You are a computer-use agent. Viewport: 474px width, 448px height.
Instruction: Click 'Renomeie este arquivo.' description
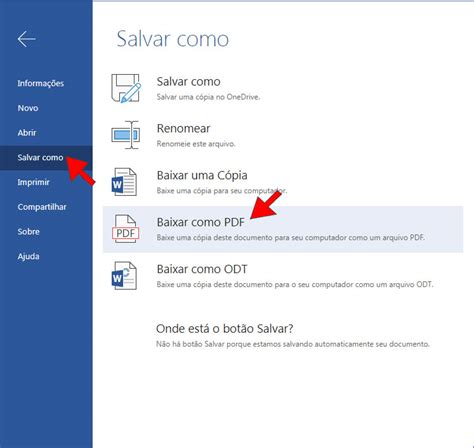point(196,144)
